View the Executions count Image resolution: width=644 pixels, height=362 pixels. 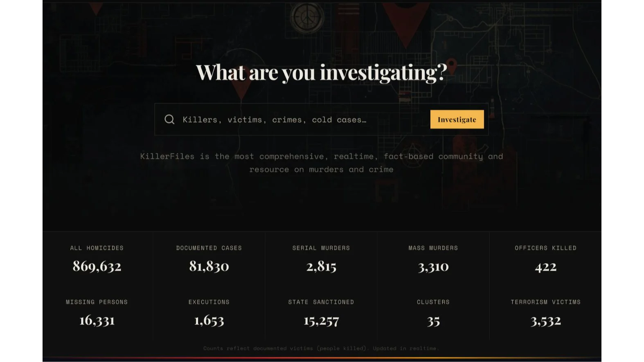click(209, 313)
